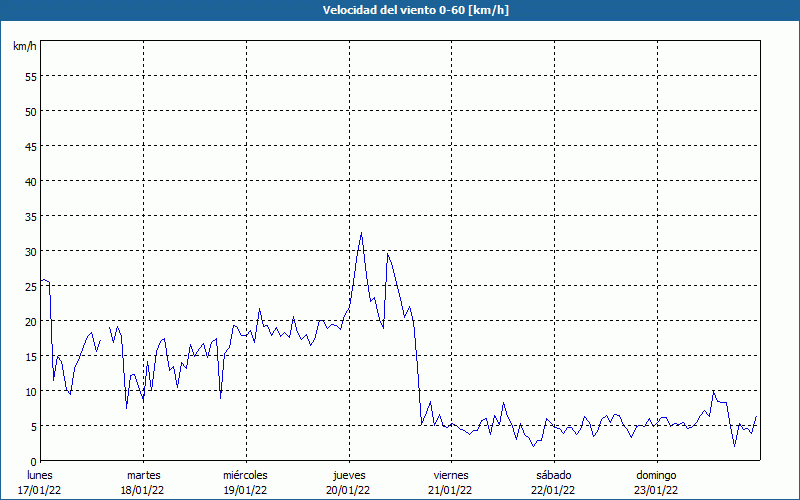
Task: Click the y-axis value 0
Action: point(34,461)
